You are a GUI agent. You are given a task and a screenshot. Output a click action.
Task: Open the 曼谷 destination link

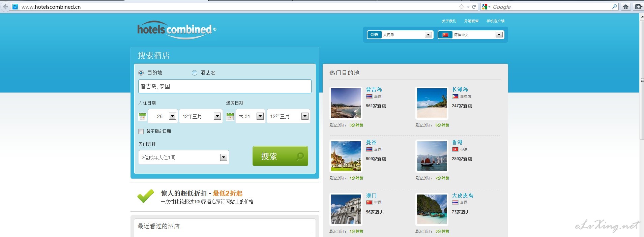click(x=371, y=142)
